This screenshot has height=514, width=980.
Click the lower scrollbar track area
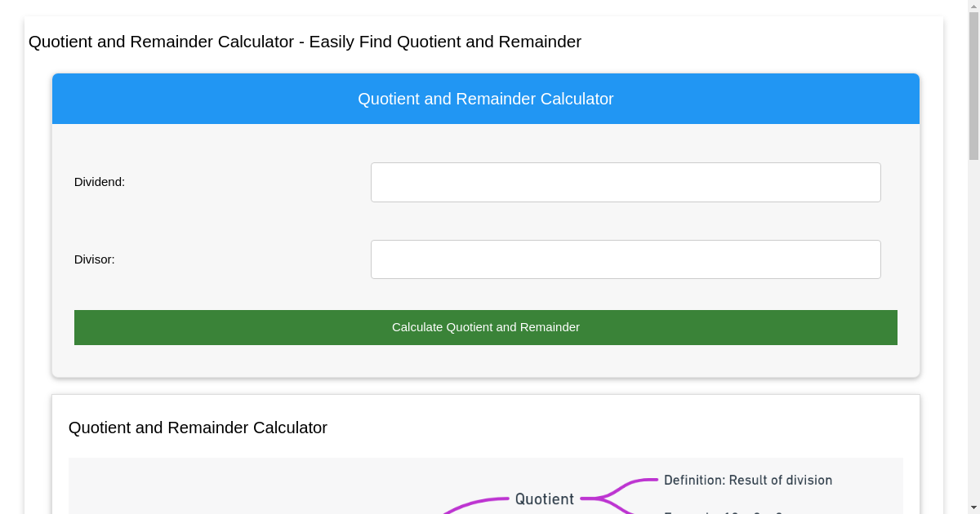coord(973,326)
